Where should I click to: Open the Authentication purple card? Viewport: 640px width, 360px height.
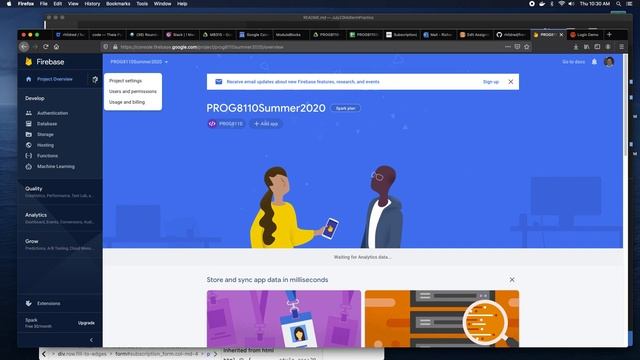[284, 318]
